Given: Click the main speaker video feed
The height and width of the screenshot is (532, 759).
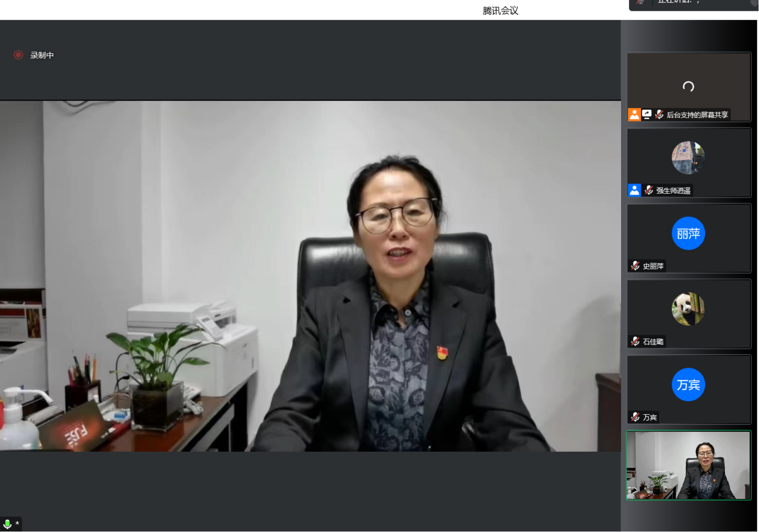Looking at the screenshot, I should [310, 276].
